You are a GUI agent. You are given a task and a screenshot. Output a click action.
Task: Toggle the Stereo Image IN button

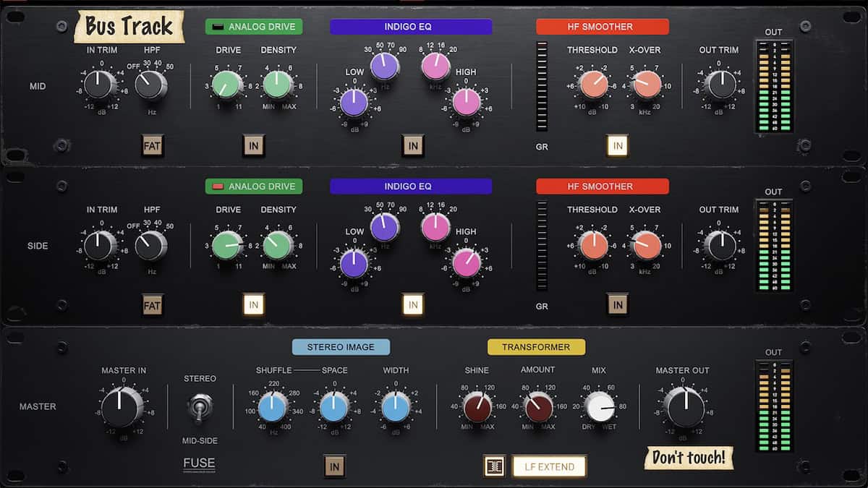[334, 466]
